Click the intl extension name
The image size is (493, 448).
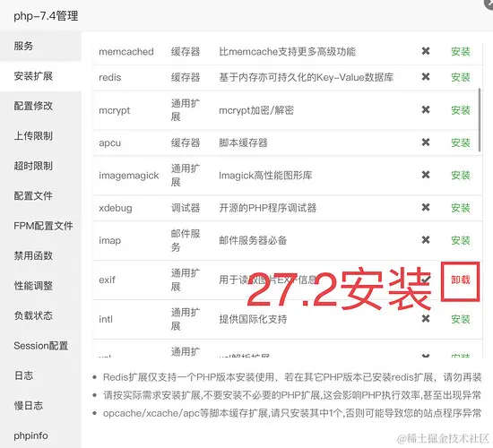pyautogui.click(x=106, y=319)
